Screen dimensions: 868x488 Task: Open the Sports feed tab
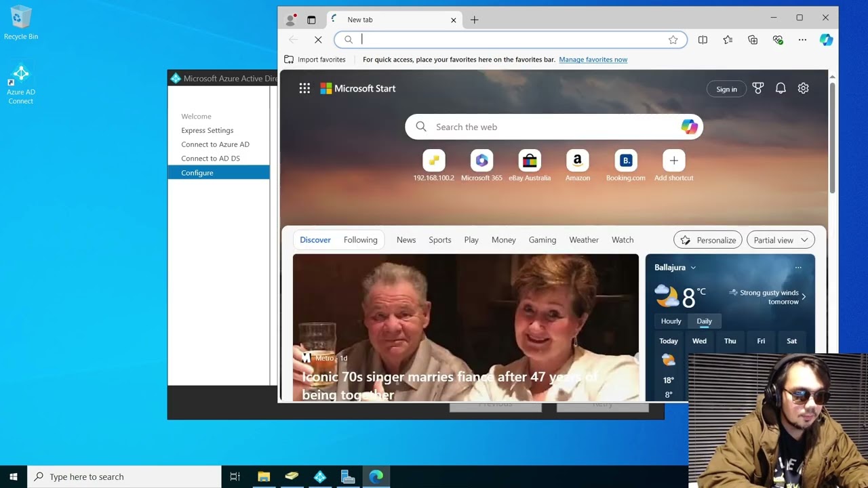point(439,240)
